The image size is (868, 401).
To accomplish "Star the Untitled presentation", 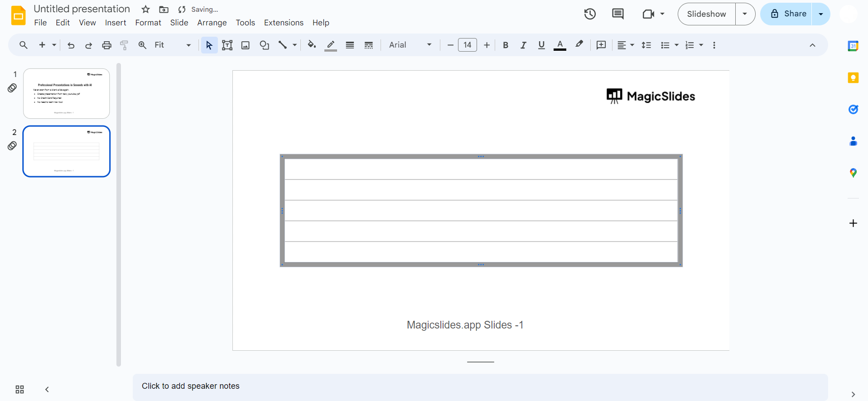I will click(145, 10).
